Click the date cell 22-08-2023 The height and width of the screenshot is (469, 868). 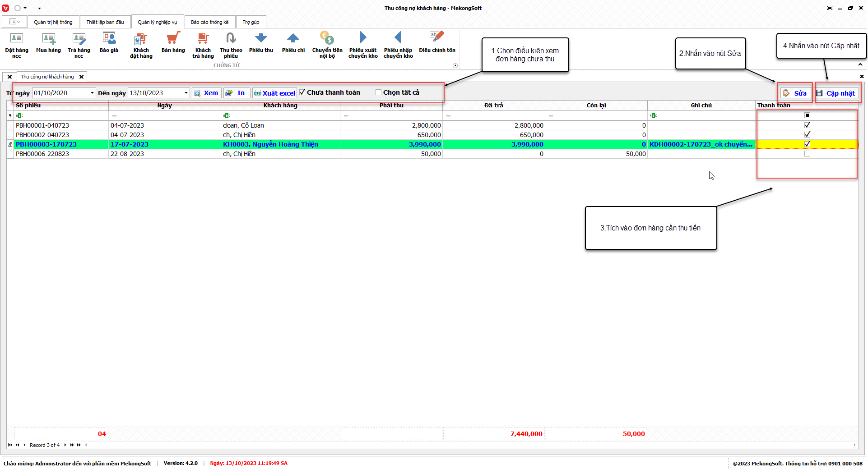pyautogui.click(x=165, y=154)
